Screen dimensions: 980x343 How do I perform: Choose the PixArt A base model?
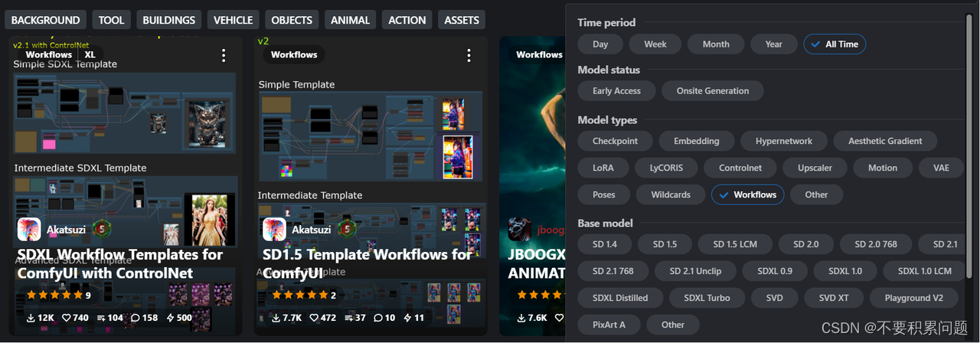(x=609, y=325)
